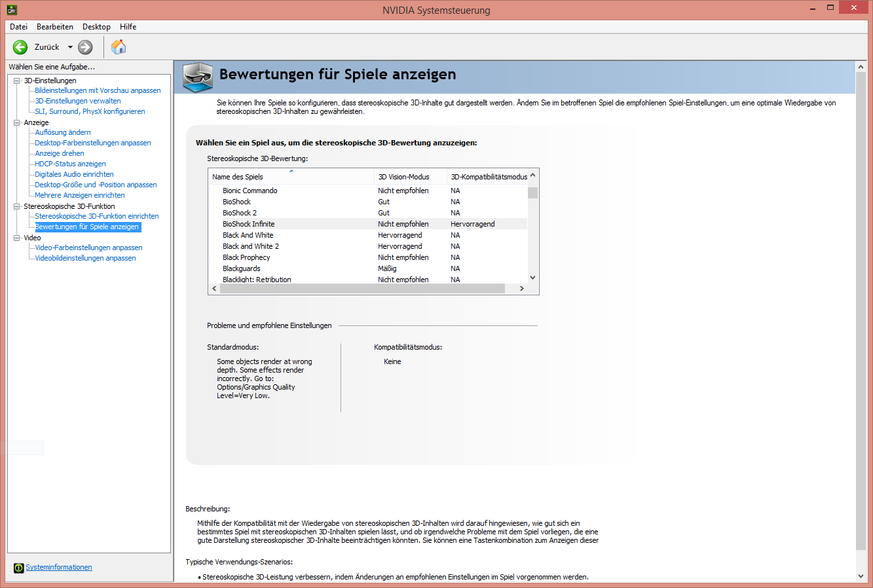Collapse the 3D-Einstellungen tree node
873x588 pixels.
[x=17, y=81]
